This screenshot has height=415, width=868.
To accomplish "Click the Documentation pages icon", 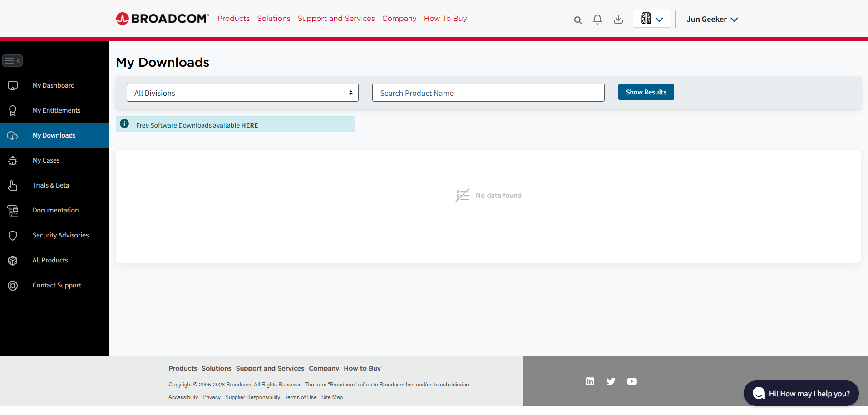I will point(13,211).
